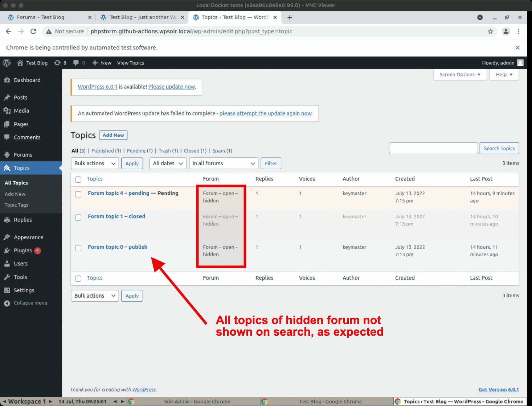Screen dimensions: 532x406
Task: Click the home icon next to Test Blog
Action: (x=20, y=63)
